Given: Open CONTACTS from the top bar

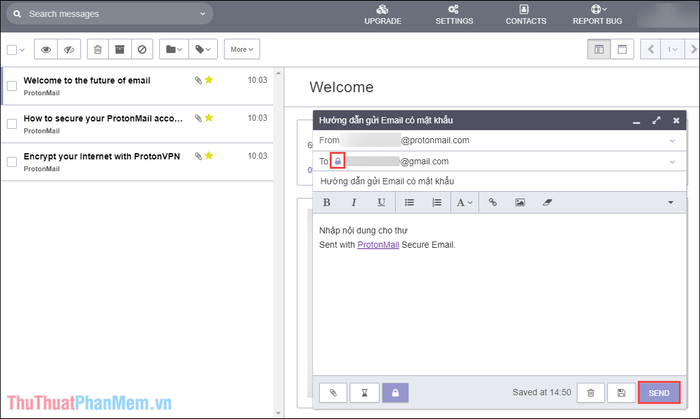Looking at the screenshot, I should coord(525,15).
